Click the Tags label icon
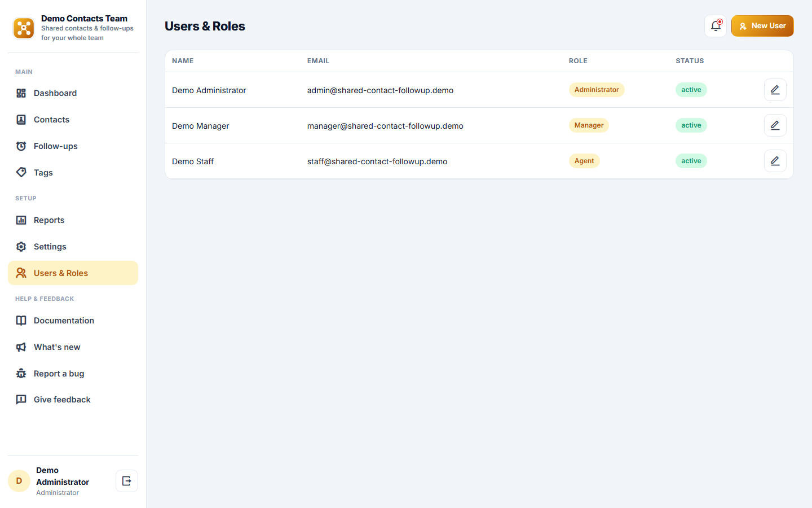812x508 pixels. coord(21,172)
